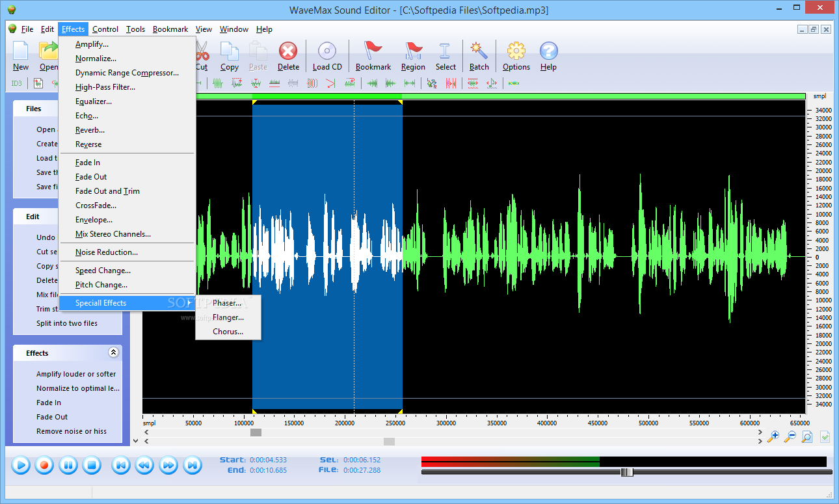Click Split into two files sidebar link
Screen dimensions: 839x504
pos(67,323)
